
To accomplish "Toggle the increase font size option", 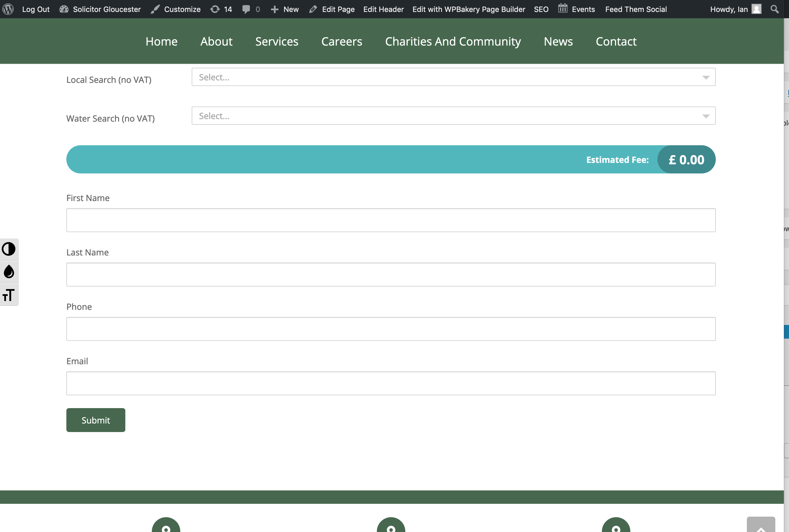I will [9, 295].
